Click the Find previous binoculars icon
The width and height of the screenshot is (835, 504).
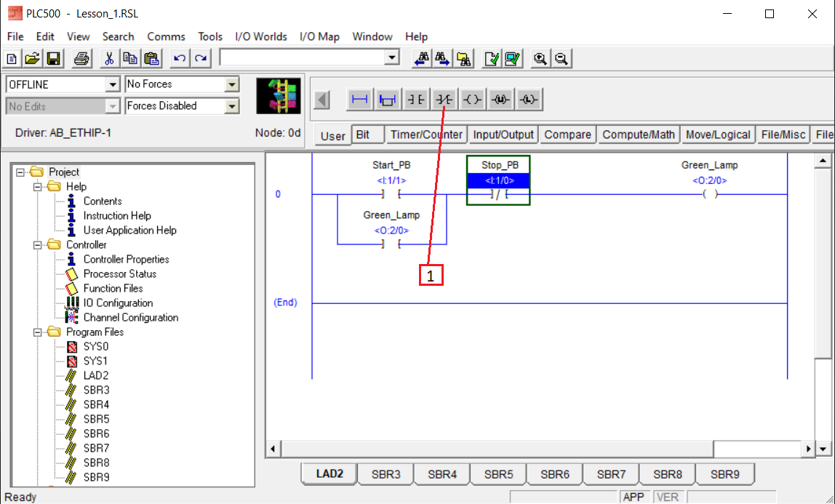pyautogui.click(x=421, y=58)
